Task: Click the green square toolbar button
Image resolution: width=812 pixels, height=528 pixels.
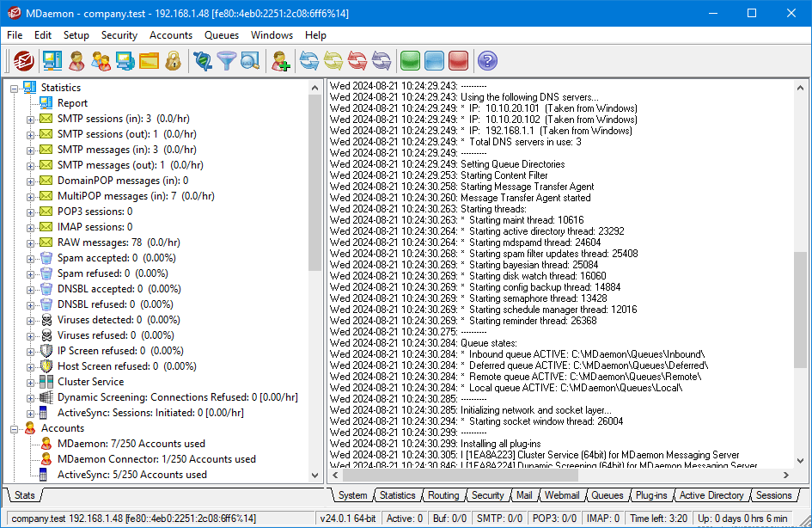Action: tap(410, 60)
